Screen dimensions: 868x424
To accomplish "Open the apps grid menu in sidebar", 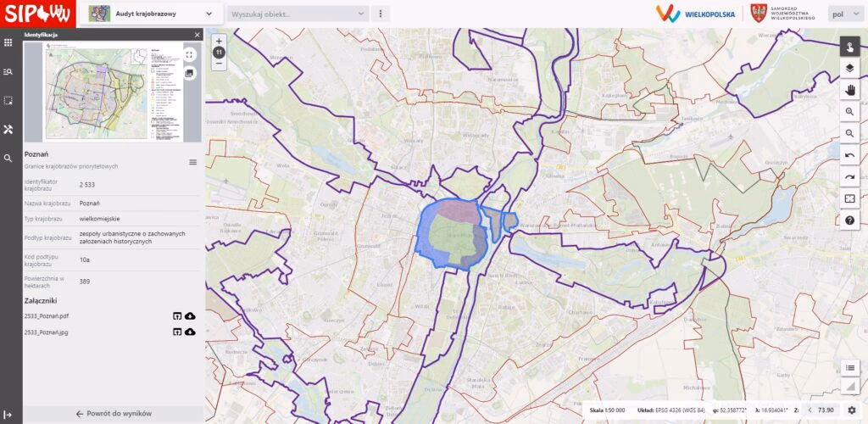I will click(8, 42).
